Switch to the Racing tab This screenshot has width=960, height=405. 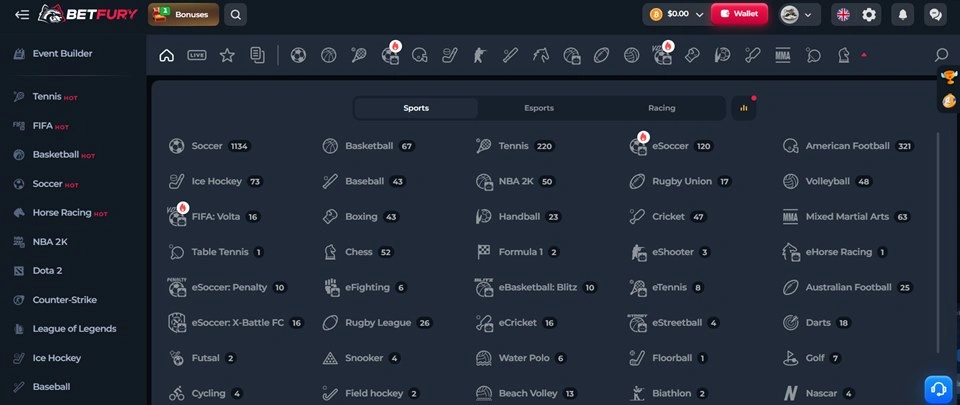pyautogui.click(x=662, y=108)
